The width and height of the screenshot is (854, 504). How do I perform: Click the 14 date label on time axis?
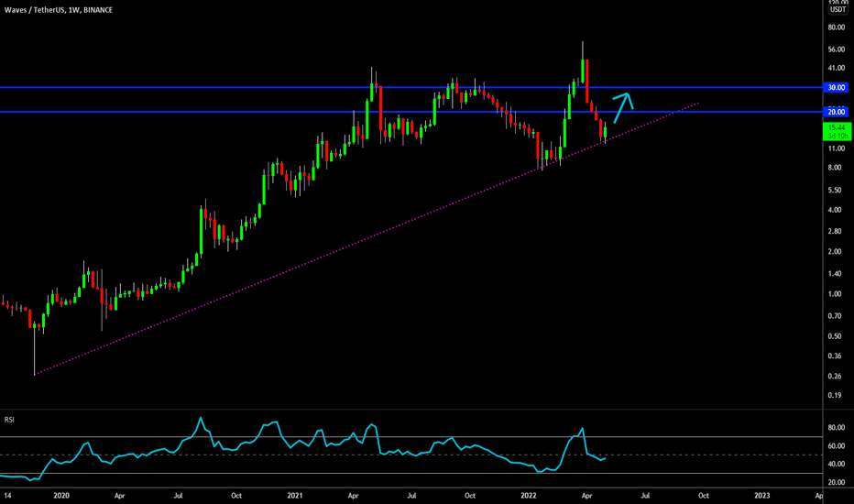click(x=7, y=495)
